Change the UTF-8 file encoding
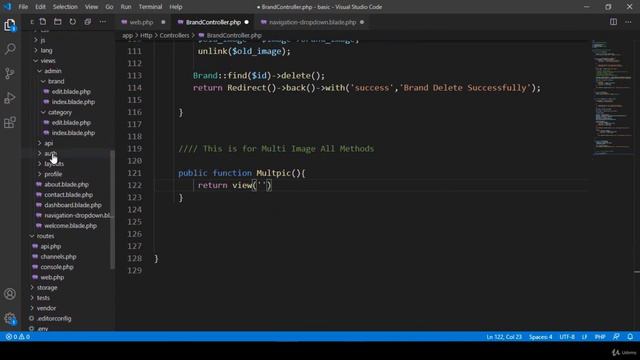The height and width of the screenshot is (360, 640). pos(567,337)
